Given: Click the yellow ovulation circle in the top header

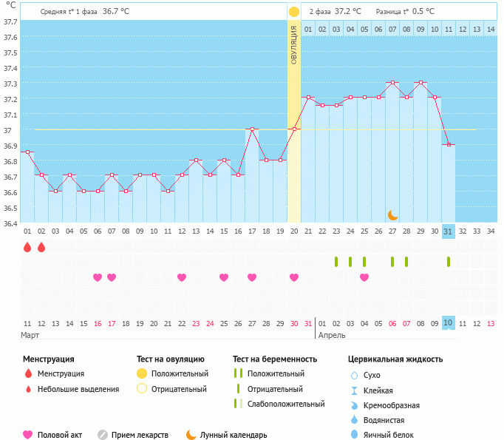Looking at the screenshot, I should 294,12.
